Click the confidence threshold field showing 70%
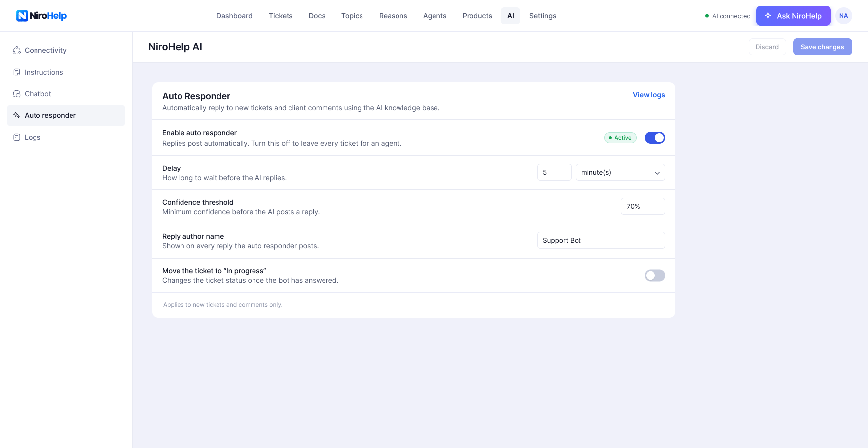The height and width of the screenshot is (448, 868). tap(643, 206)
